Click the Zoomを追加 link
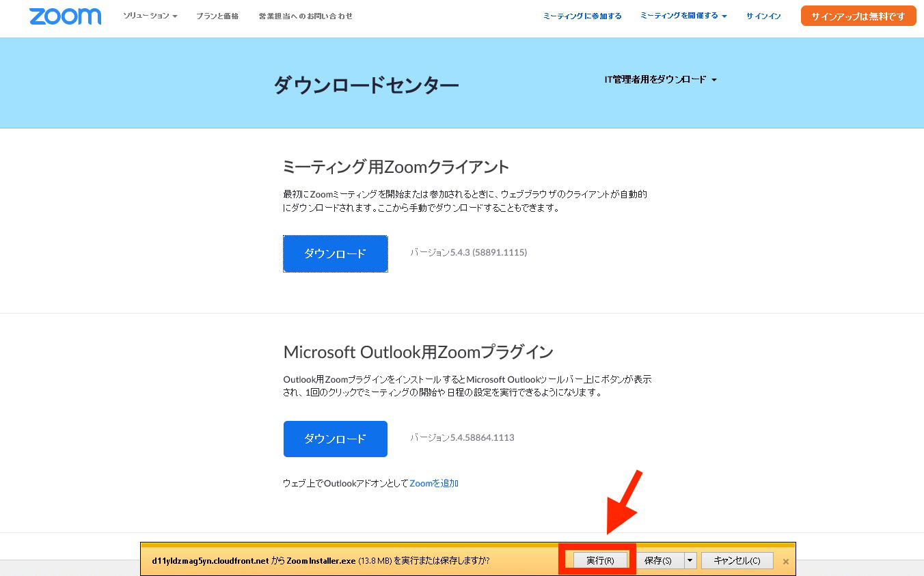The width and height of the screenshot is (924, 576). [434, 483]
